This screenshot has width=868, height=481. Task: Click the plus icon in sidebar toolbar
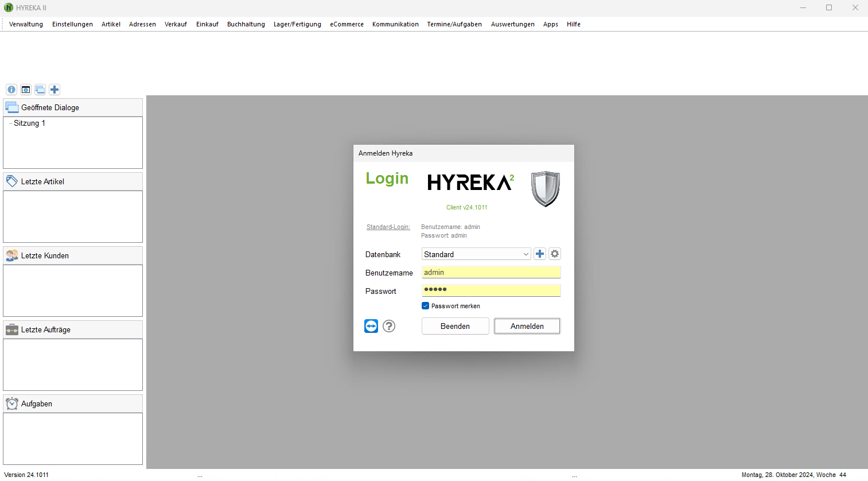(x=55, y=90)
